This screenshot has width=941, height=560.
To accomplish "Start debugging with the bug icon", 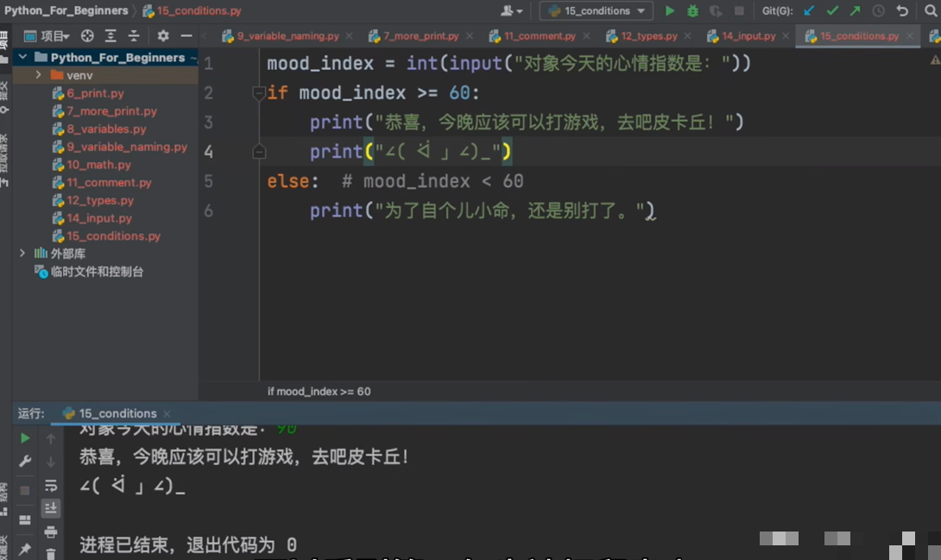I will [x=692, y=11].
